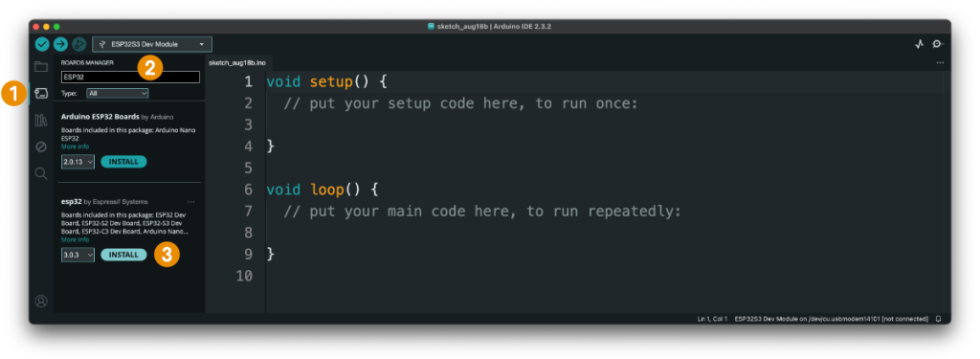Image resolution: width=980 pixels, height=359 pixels.
Task: Click the user account icon
Action: (x=40, y=301)
